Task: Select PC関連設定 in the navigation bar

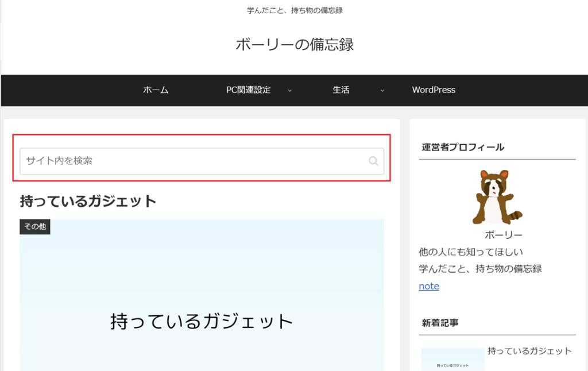Action: (x=248, y=90)
